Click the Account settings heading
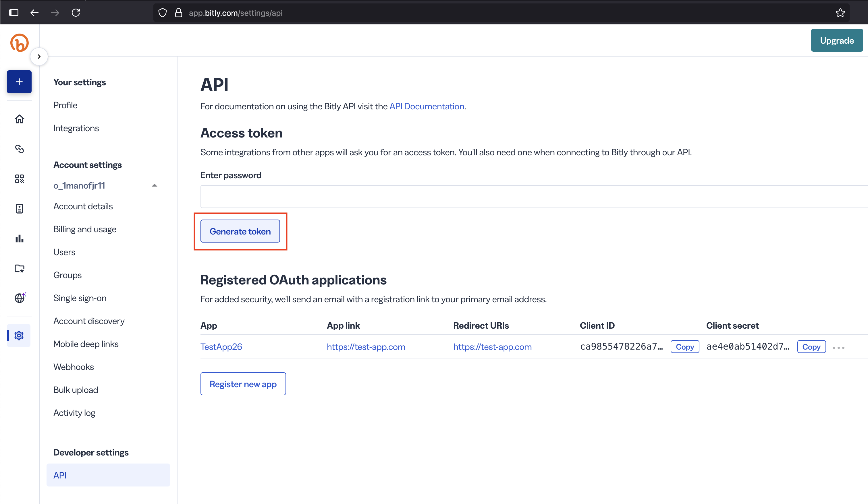Viewport: 868px width, 504px height. (88, 165)
